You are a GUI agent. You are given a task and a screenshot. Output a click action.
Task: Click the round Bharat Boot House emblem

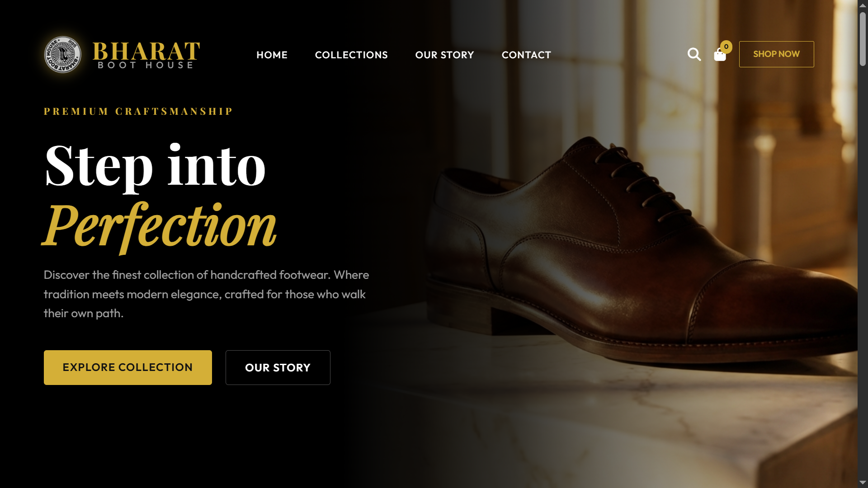point(63,55)
